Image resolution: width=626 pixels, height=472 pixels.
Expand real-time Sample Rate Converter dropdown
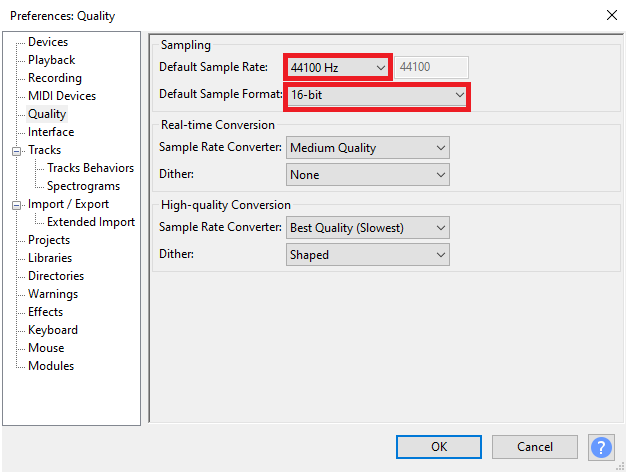pyautogui.click(x=367, y=148)
